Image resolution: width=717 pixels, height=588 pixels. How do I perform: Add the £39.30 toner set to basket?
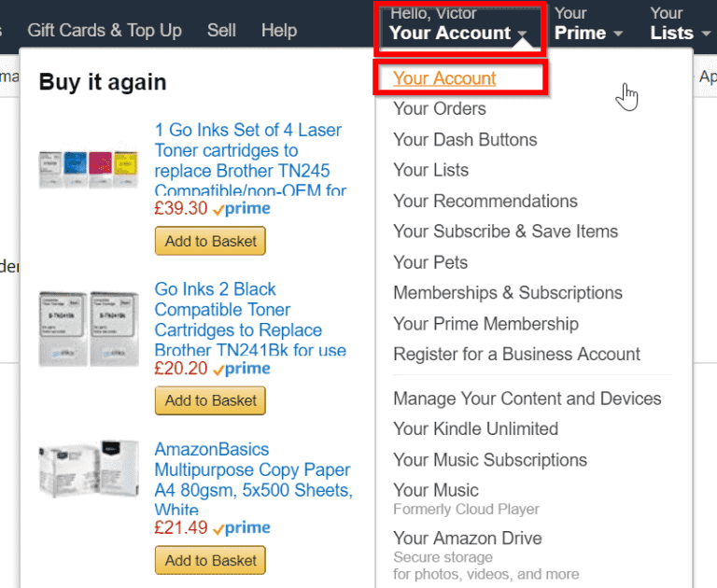(x=210, y=241)
